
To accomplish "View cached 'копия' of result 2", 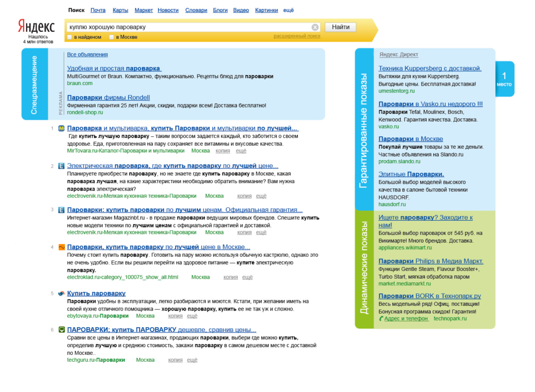I will [245, 196].
